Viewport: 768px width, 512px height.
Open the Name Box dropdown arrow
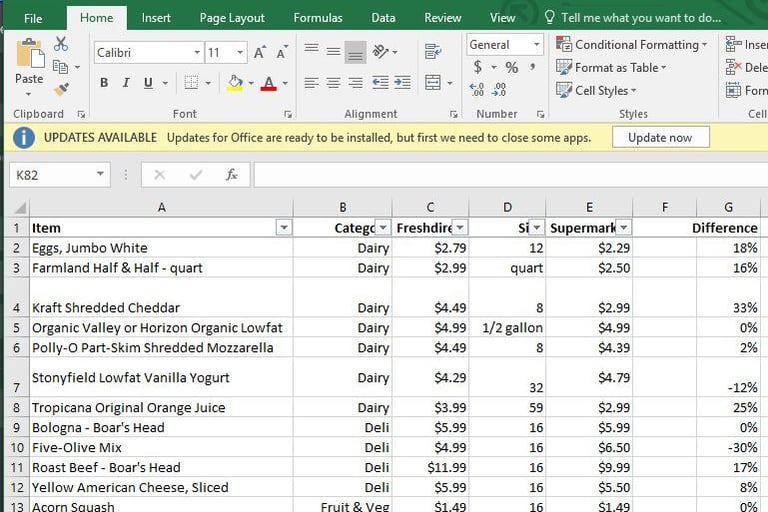click(x=100, y=174)
